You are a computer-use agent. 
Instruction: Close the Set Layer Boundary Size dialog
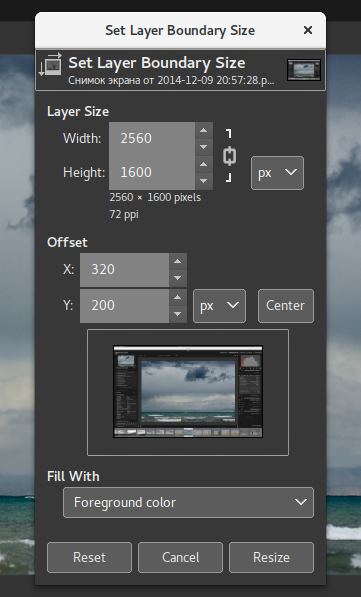(x=308, y=30)
